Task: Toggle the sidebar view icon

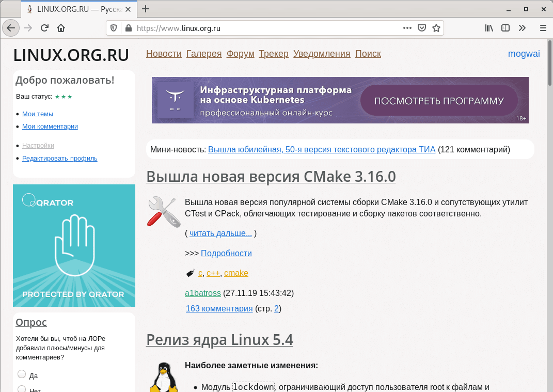Action: (x=505, y=28)
